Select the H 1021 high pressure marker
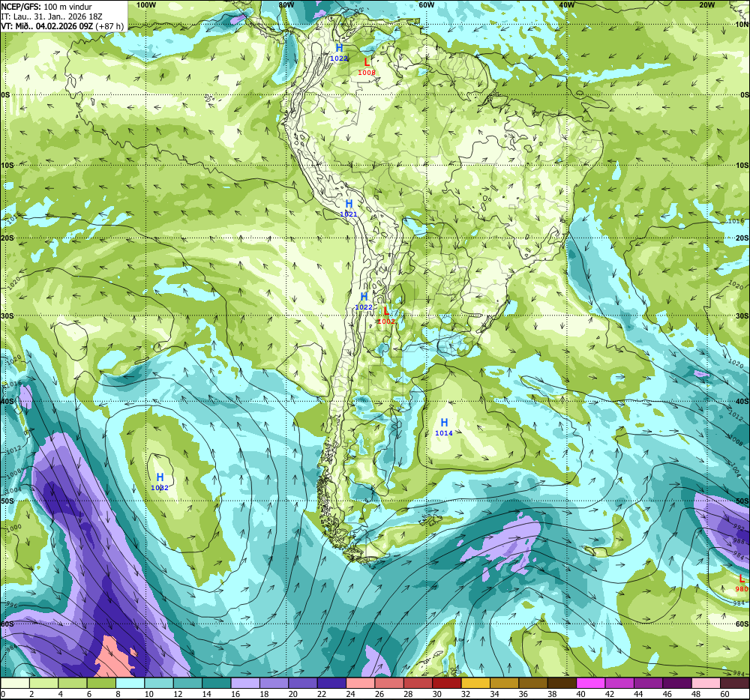 point(349,209)
